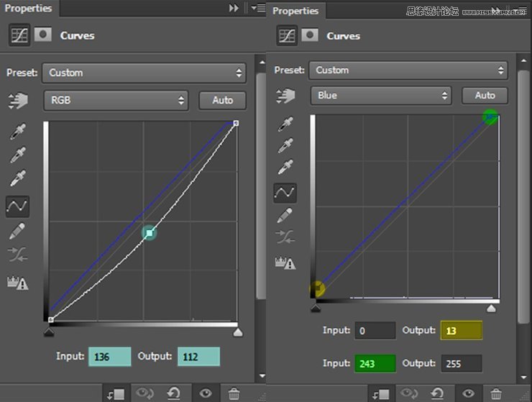Click white input slider under Blue graph

(x=491, y=308)
